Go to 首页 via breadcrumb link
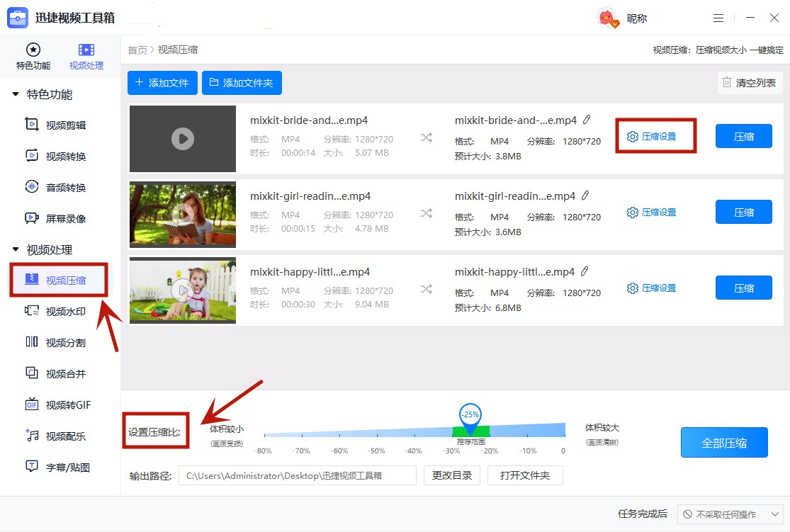Viewport: 790px width, 532px height. pyautogui.click(x=136, y=50)
